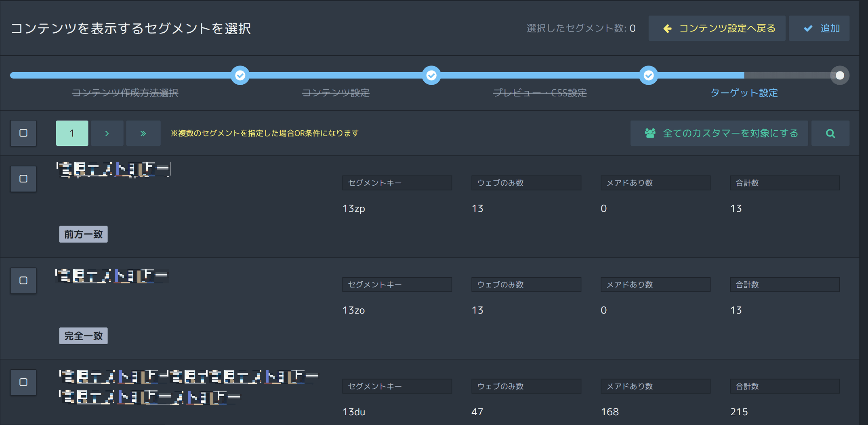Image resolution: width=868 pixels, height=425 pixels.
Task: Click segment key value 13zp
Action: [x=354, y=209]
